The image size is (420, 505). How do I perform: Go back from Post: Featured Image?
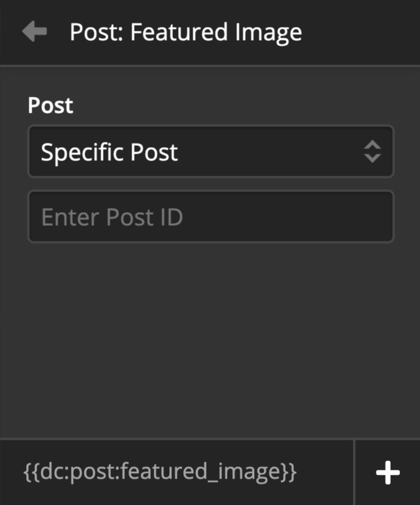coord(34,32)
